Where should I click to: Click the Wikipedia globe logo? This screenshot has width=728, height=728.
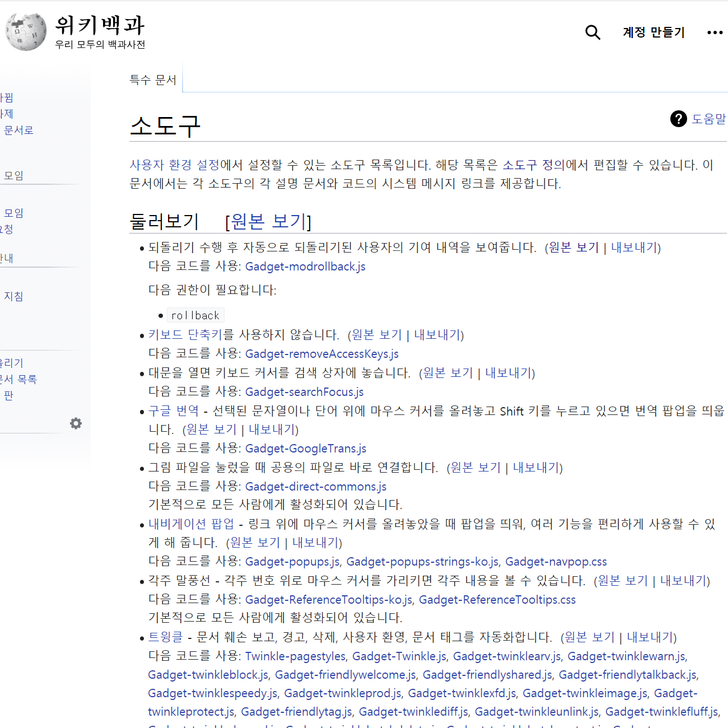click(x=26, y=32)
